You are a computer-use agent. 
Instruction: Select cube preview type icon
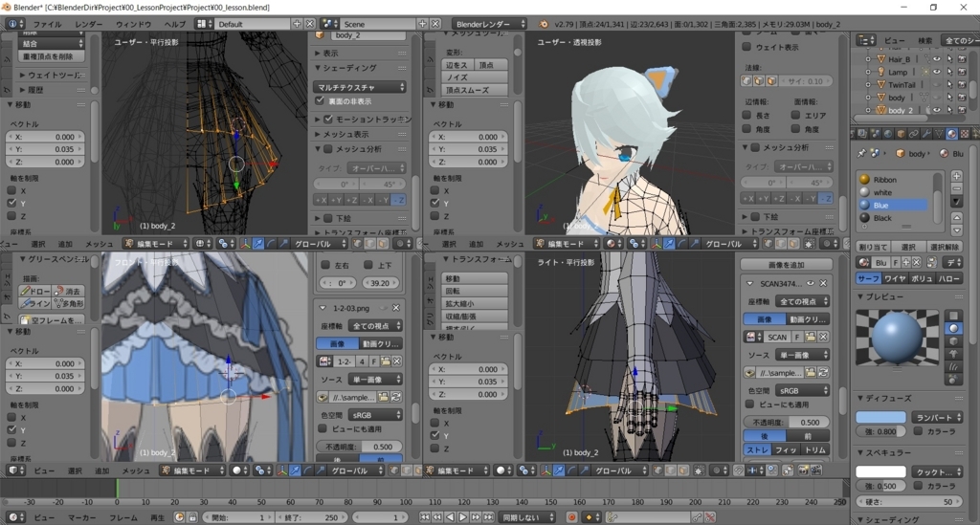954,340
